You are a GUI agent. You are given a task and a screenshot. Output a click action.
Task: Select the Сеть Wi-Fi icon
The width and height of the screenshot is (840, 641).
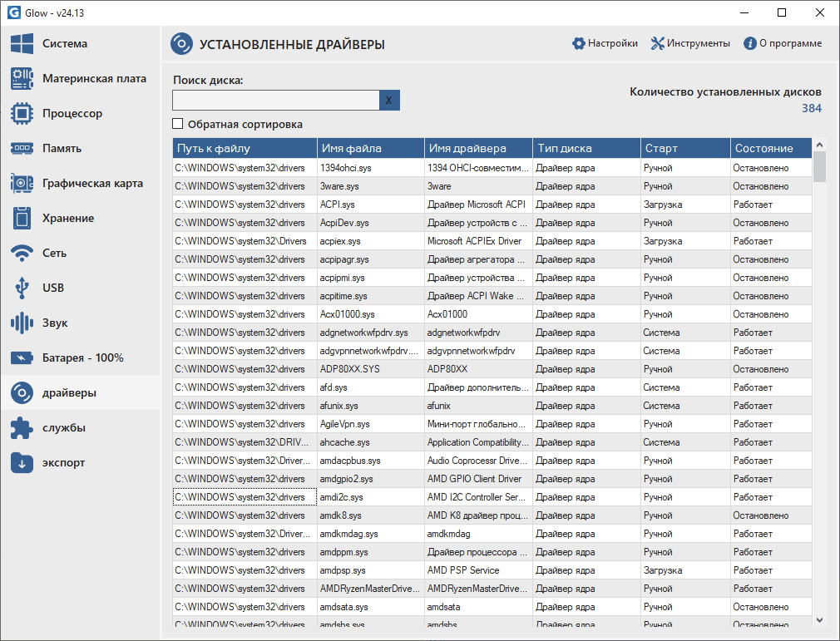[22, 253]
